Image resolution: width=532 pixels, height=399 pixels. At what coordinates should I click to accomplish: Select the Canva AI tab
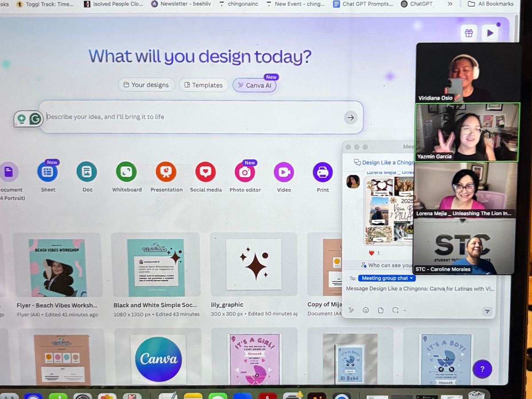(254, 85)
